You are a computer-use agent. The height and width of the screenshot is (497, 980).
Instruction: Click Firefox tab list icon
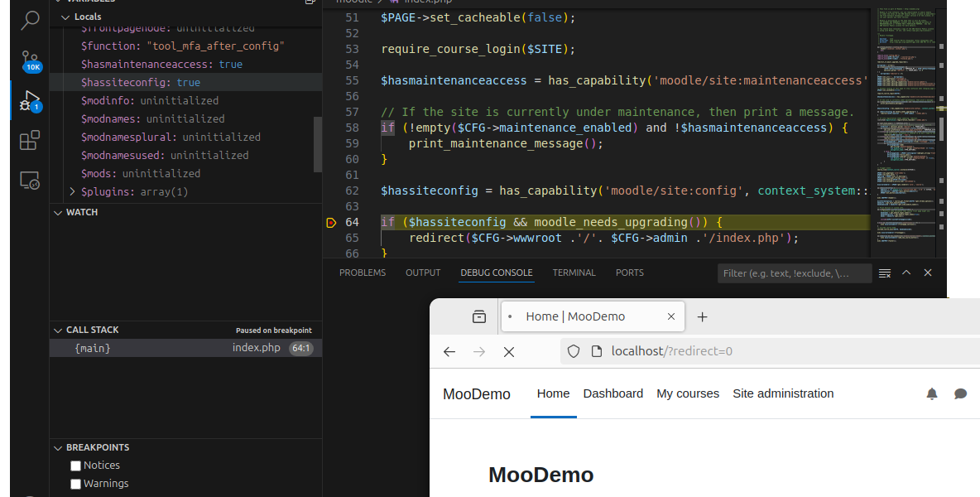478,316
